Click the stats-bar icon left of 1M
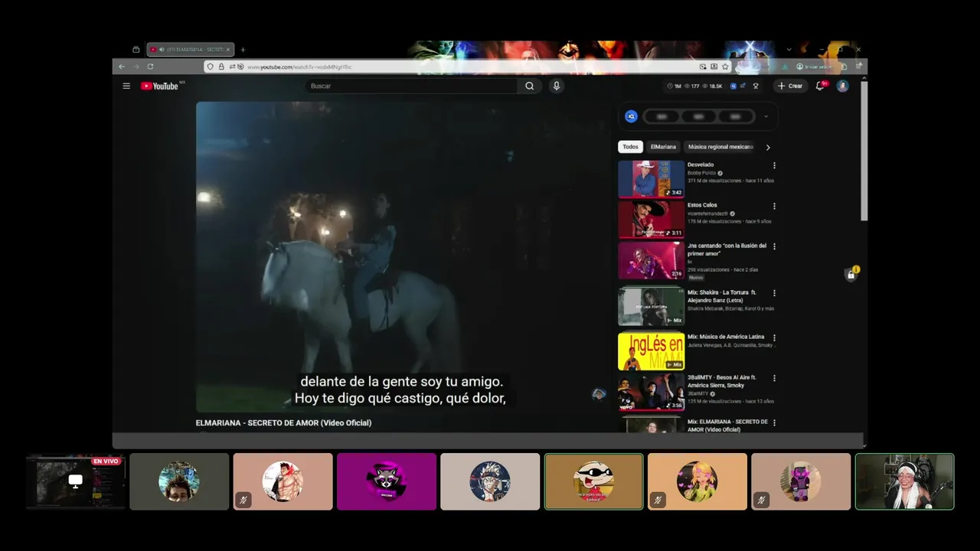Viewport: 980px width, 551px height. click(670, 86)
